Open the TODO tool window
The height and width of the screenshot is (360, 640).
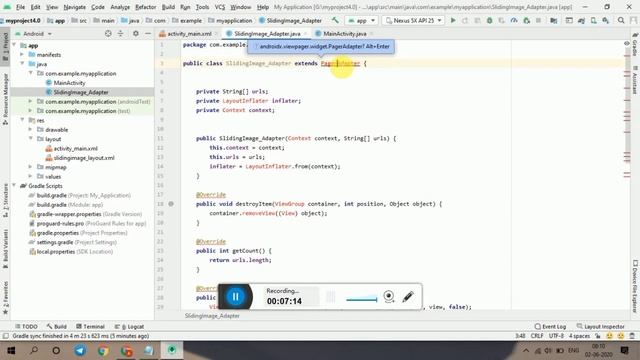pos(26,327)
